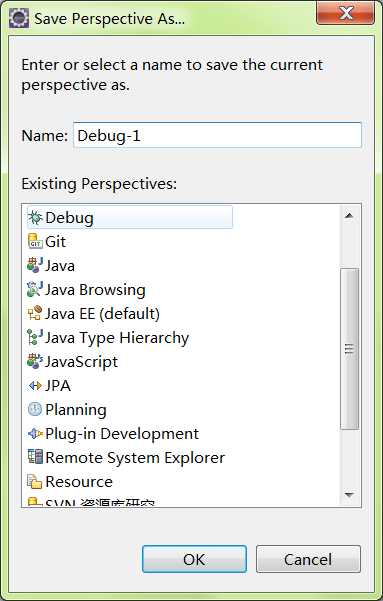Choose the Java perspective icon
Image resolution: width=383 pixels, height=601 pixels.
pyautogui.click(x=35, y=266)
